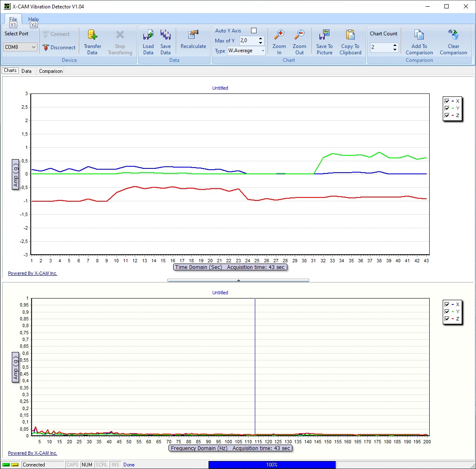Zoom In on the chart

(279, 42)
